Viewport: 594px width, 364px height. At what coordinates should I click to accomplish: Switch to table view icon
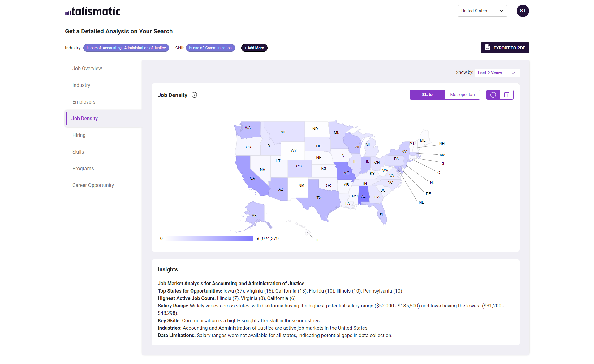(x=507, y=95)
